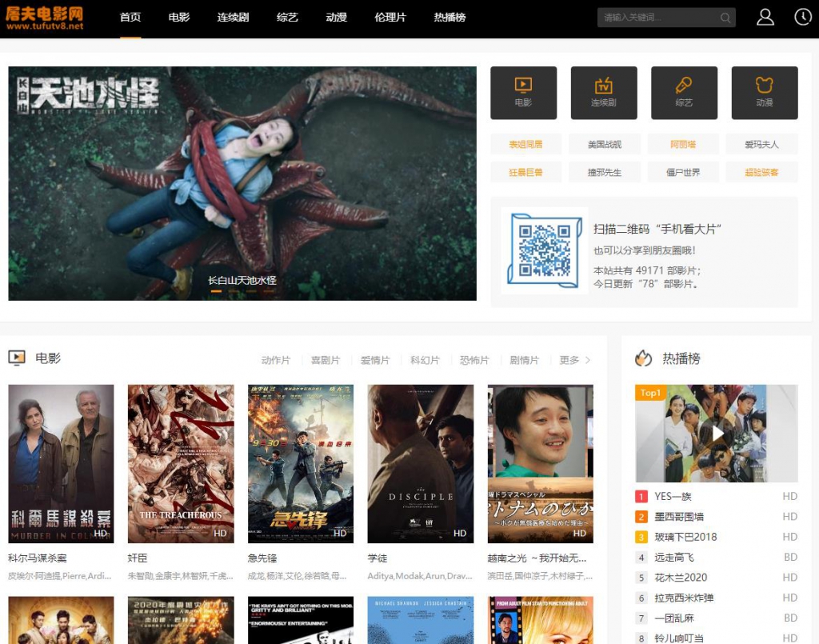The height and width of the screenshot is (644, 819).
Task: Click the 屠夫电影网 site logo
Action: tap(45, 18)
